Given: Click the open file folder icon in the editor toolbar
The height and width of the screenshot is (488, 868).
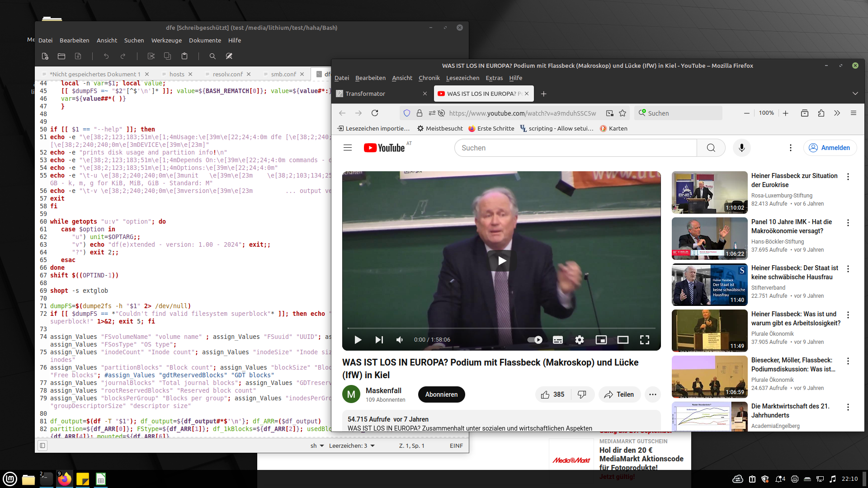Looking at the screenshot, I should pyautogui.click(x=61, y=56).
